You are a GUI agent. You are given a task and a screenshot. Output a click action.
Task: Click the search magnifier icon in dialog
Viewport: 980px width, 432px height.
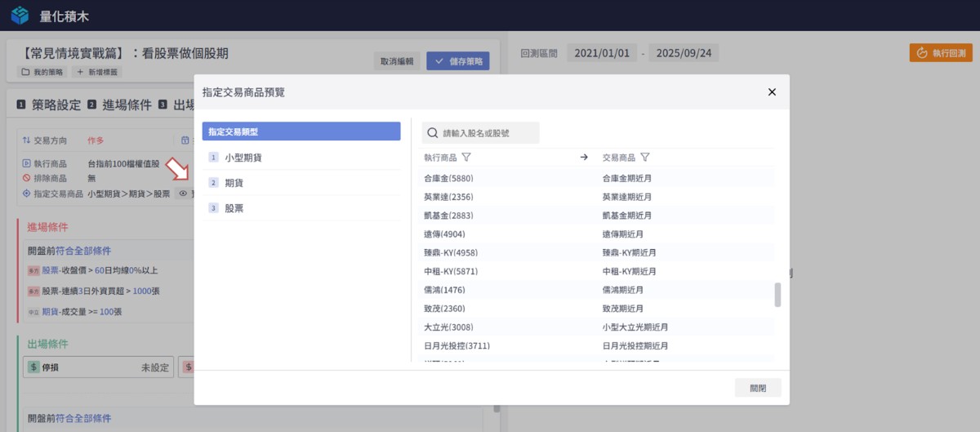[x=433, y=132]
